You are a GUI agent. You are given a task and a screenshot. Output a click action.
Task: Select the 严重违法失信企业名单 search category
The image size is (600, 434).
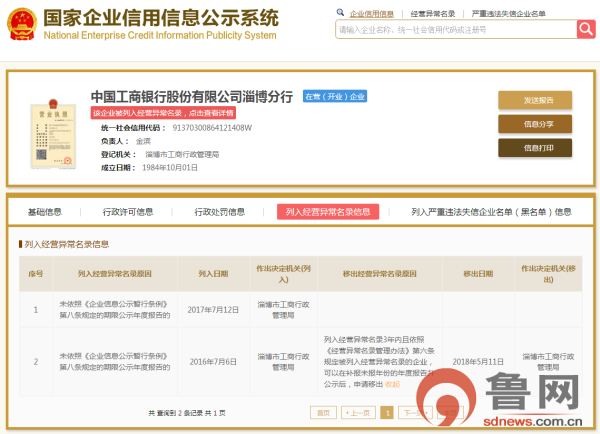click(x=509, y=14)
